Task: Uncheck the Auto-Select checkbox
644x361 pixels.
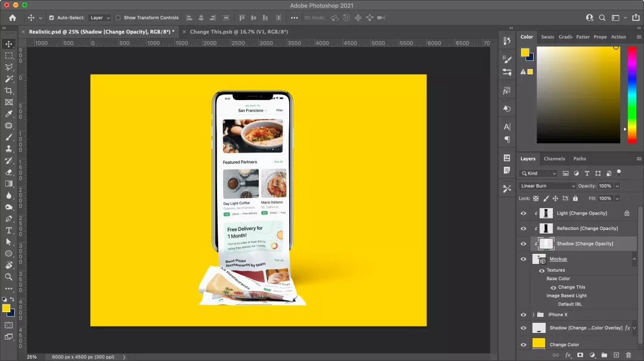Action: 51,18
